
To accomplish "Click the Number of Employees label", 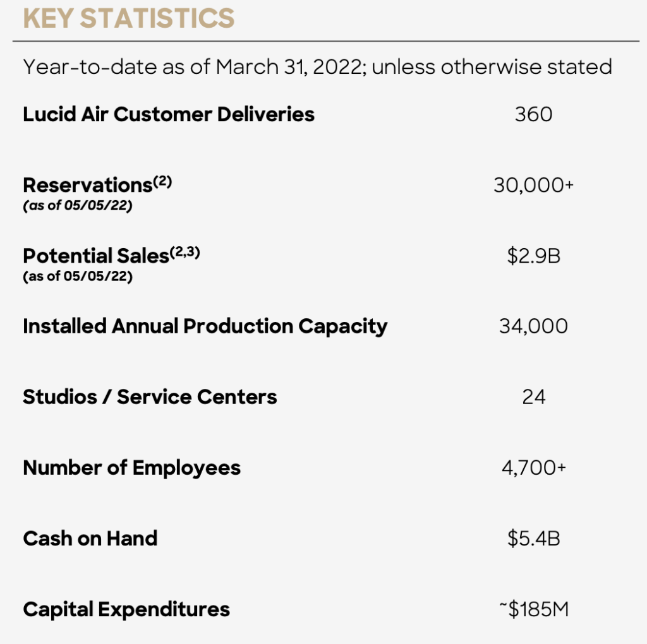I will point(131,468).
